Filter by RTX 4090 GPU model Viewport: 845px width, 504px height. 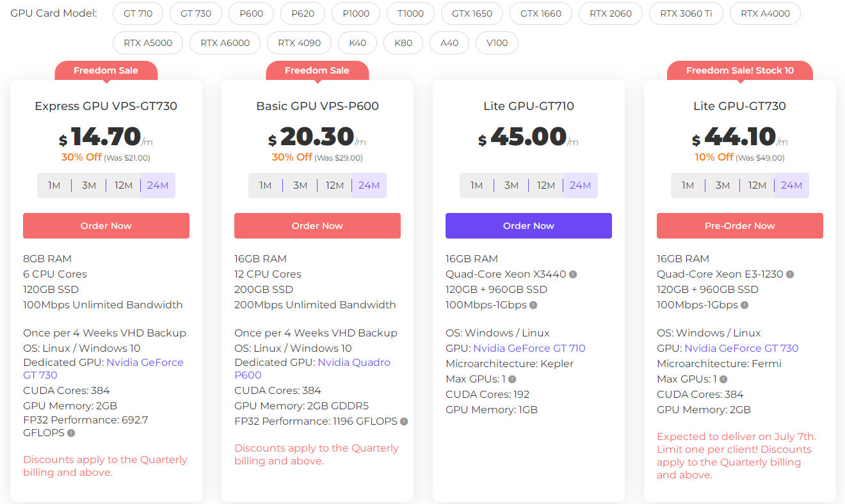click(x=299, y=43)
